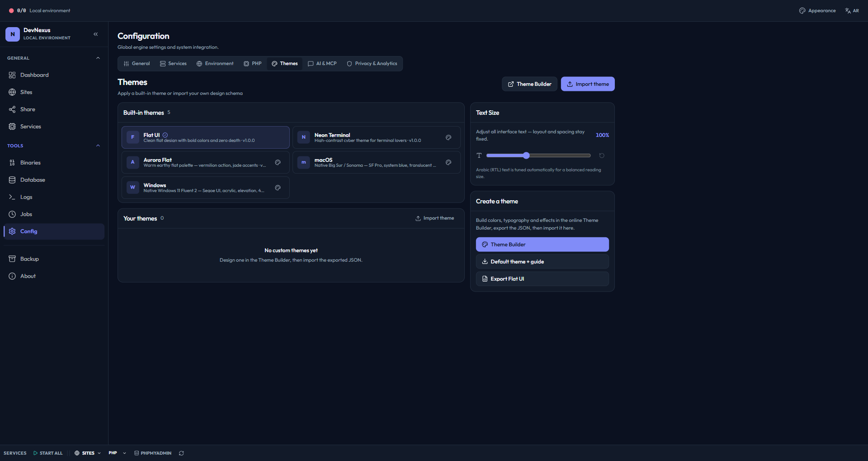
Task: Collapse the GENERAL sidebar section
Action: (98, 58)
